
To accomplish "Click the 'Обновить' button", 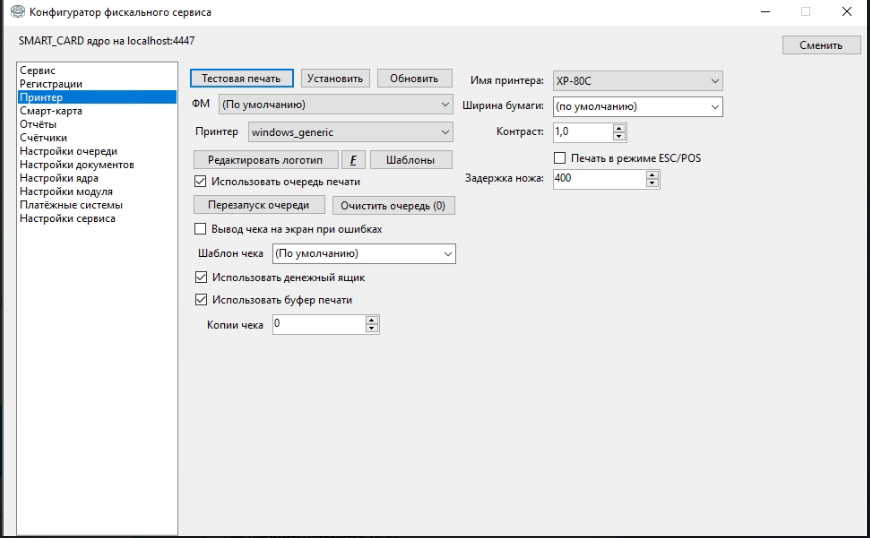I will (x=414, y=78).
